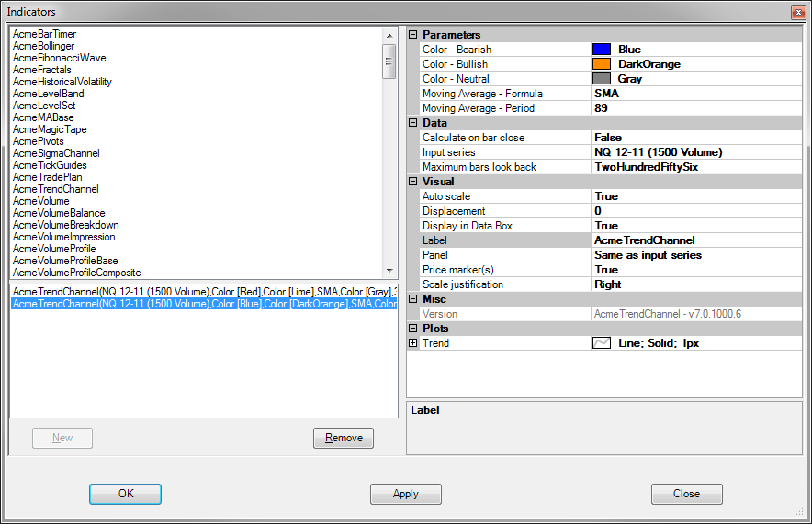Select applied AcmeTrendChannel with Color [Blue]
This screenshot has width=812, height=524.
pos(205,304)
